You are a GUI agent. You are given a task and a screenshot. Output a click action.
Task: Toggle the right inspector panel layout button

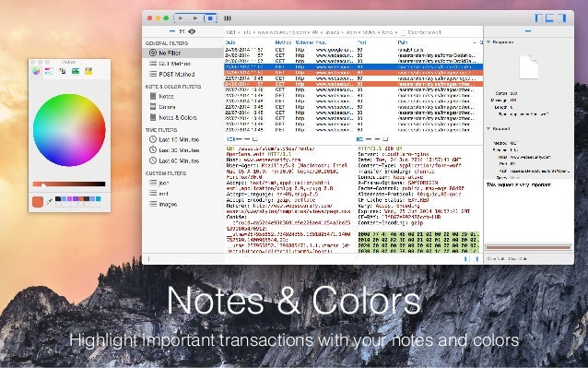tap(561, 18)
